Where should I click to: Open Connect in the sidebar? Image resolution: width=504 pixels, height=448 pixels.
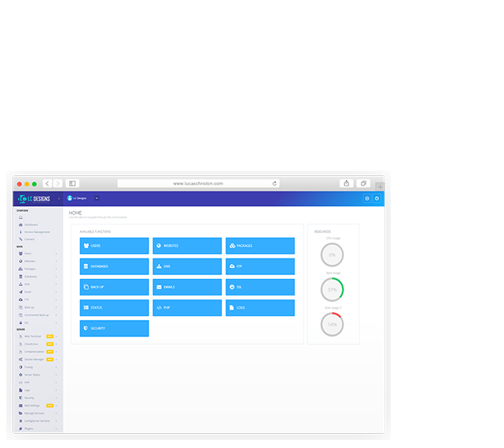[x=29, y=239]
